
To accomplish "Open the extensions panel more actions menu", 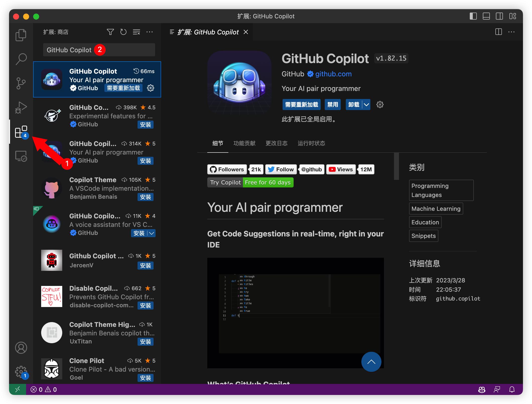I will [x=150, y=32].
